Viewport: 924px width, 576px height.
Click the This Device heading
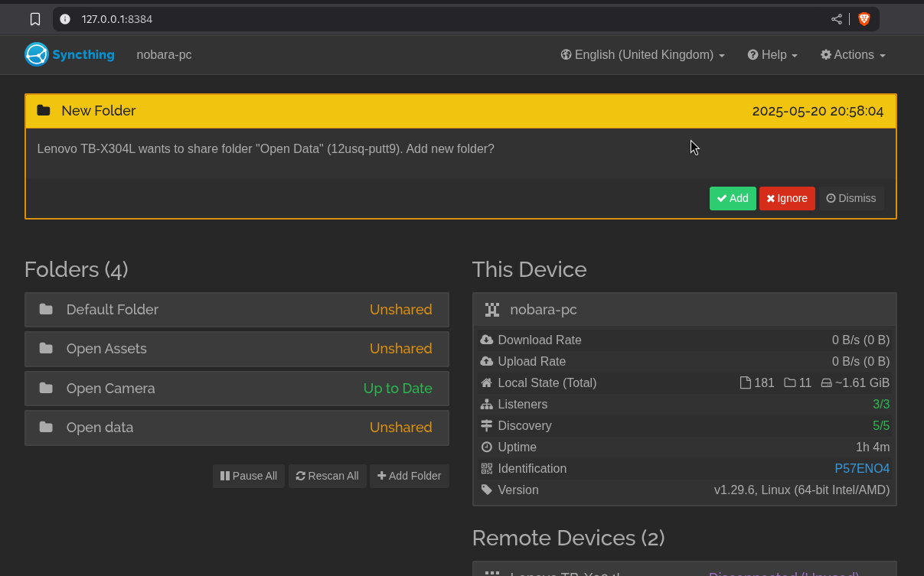(x=530, y=269)
